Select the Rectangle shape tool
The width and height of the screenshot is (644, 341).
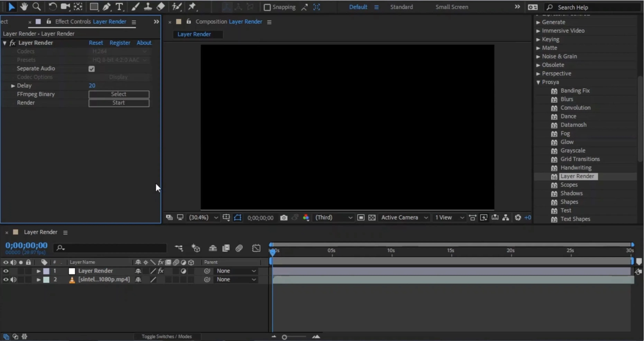coord(94,7)
